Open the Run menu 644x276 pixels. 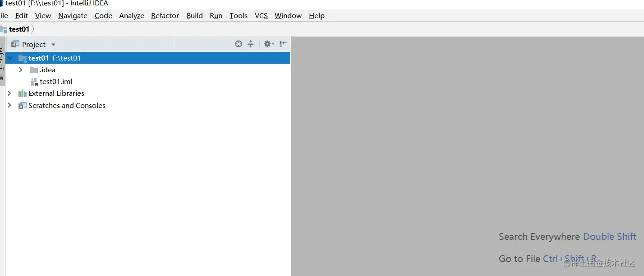tap(216, 15)
